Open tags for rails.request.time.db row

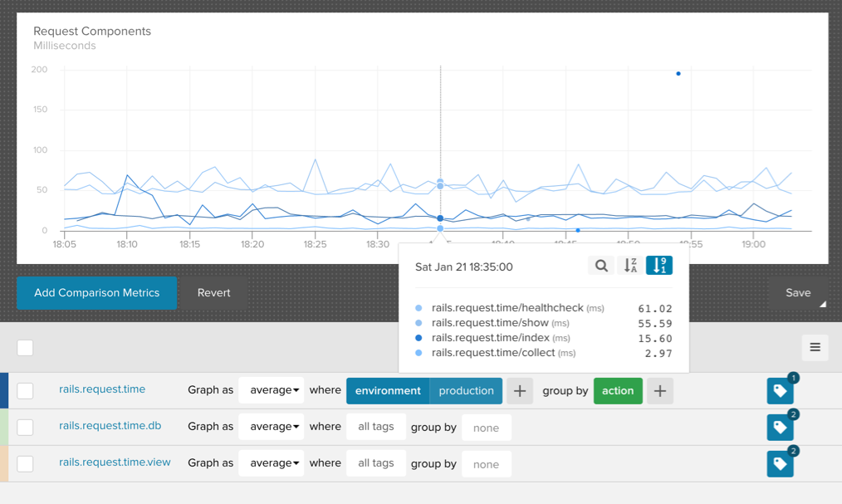click(x=780, y=428)
